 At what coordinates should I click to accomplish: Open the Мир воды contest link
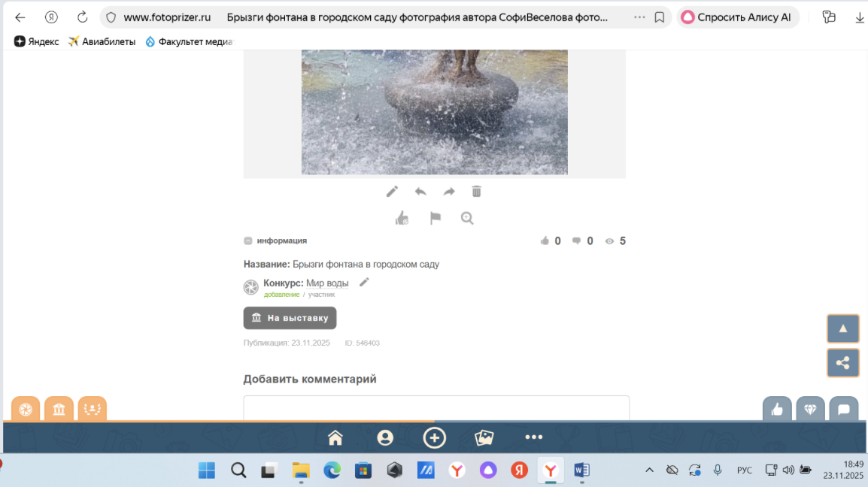click(327, 283)
